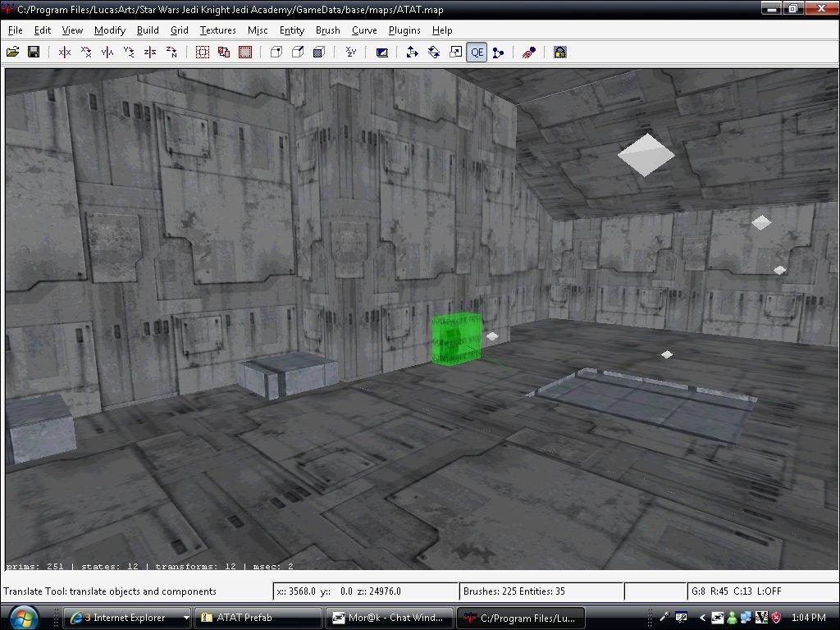Open the Textures menu
The image size is (840, 630).
click(x=217, y=30)
